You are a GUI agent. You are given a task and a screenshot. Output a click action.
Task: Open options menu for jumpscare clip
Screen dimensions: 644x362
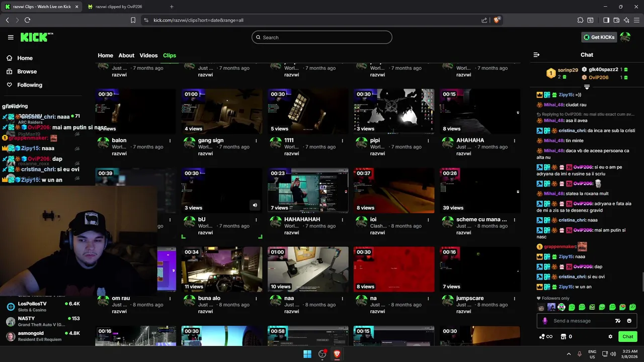coord(514,299)
